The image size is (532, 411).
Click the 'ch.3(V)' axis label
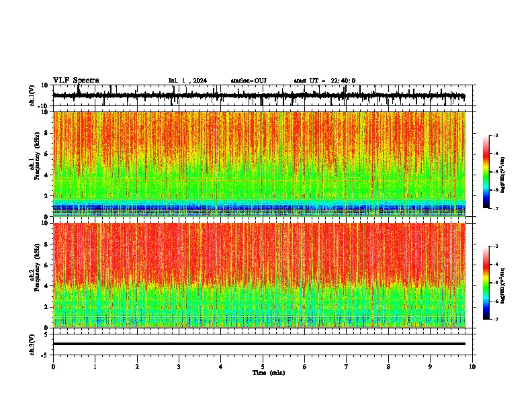(x=32, y=345)
